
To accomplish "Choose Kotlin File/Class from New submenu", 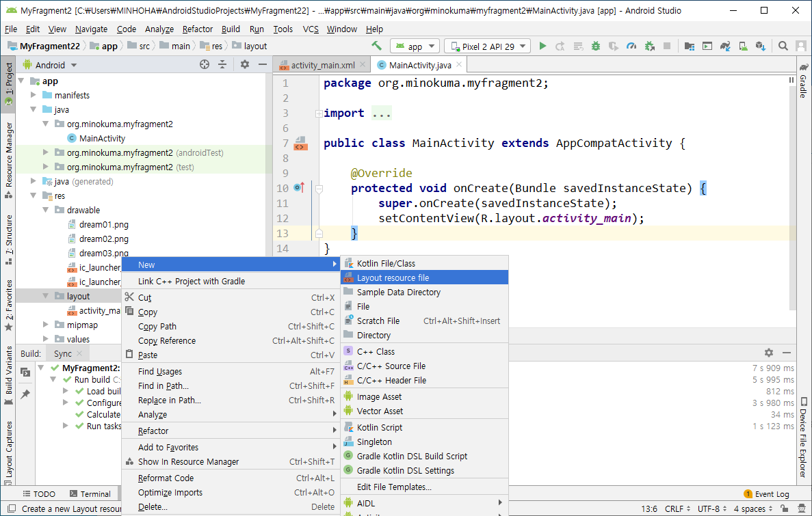I will coord(425,263).
